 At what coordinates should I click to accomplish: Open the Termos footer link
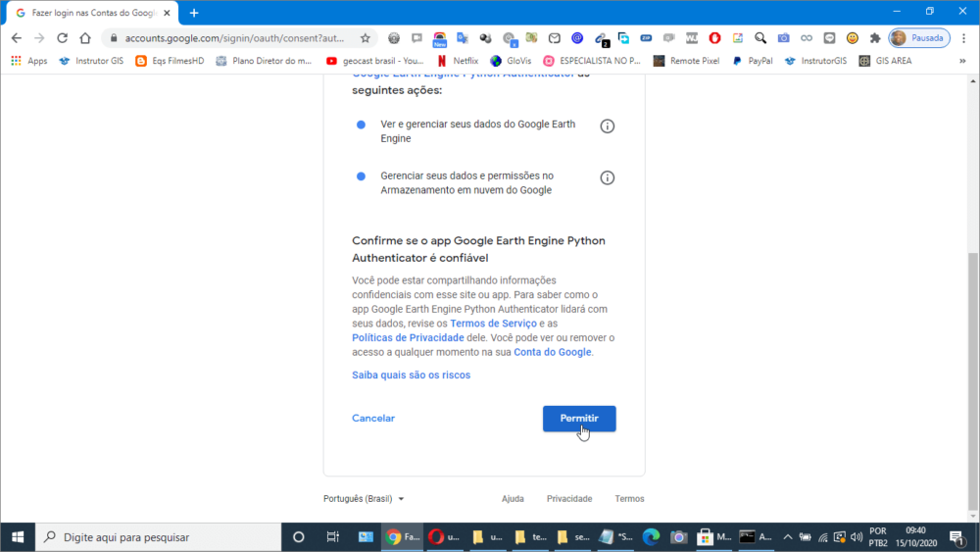click(629, 499)
